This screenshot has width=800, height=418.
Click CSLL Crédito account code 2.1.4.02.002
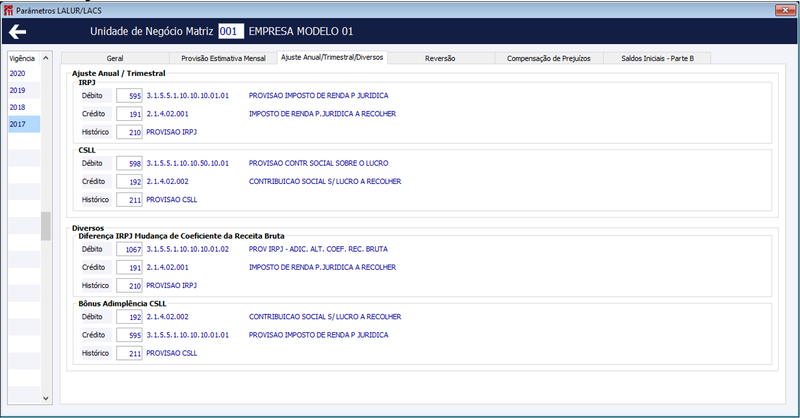[167, 181]
